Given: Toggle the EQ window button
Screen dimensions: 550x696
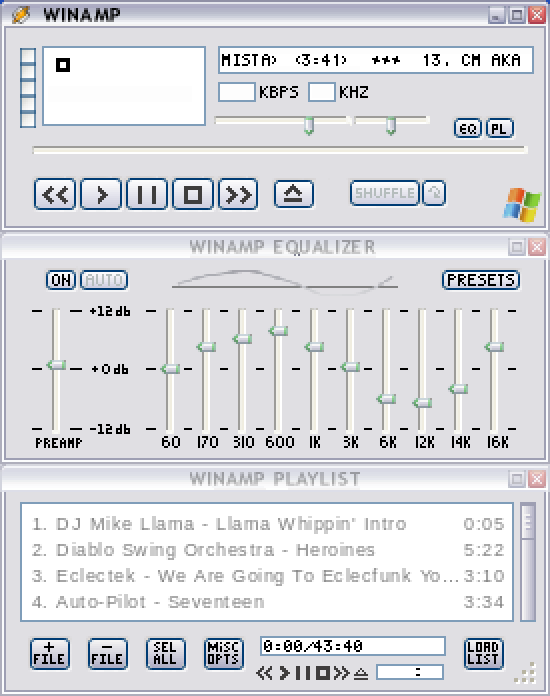Looking at the screenshot, I should point(467,128).
